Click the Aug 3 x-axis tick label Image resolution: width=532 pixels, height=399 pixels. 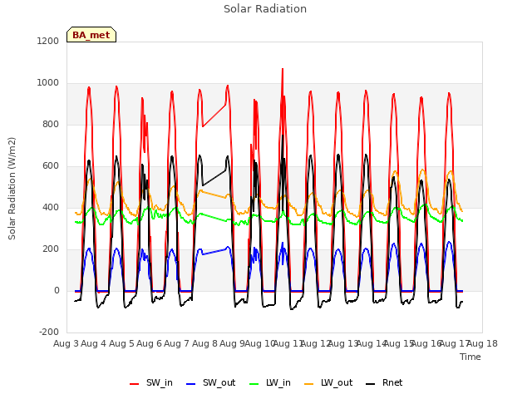coord(66,343)
